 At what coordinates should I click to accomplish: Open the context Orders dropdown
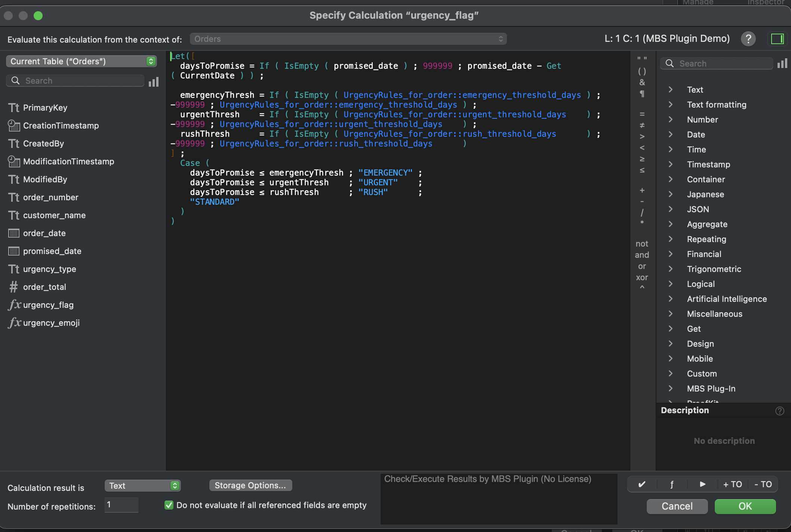click(x=348, y=39)
